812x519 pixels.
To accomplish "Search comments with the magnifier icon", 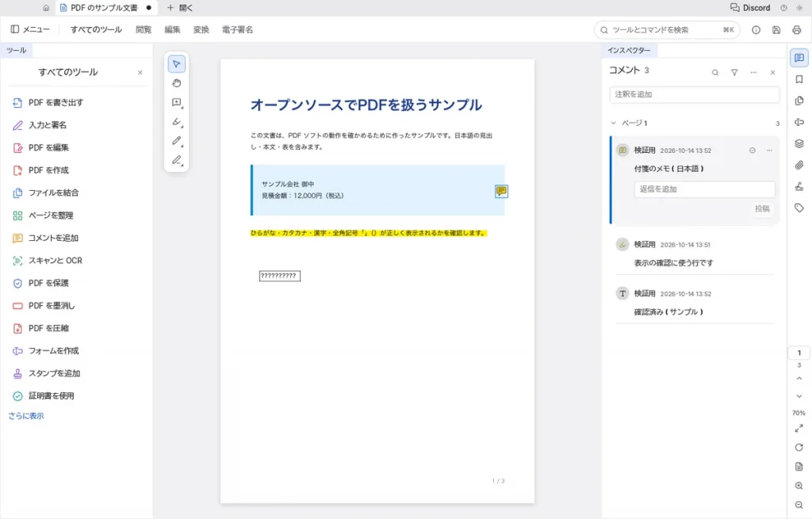I will [715, 72].
